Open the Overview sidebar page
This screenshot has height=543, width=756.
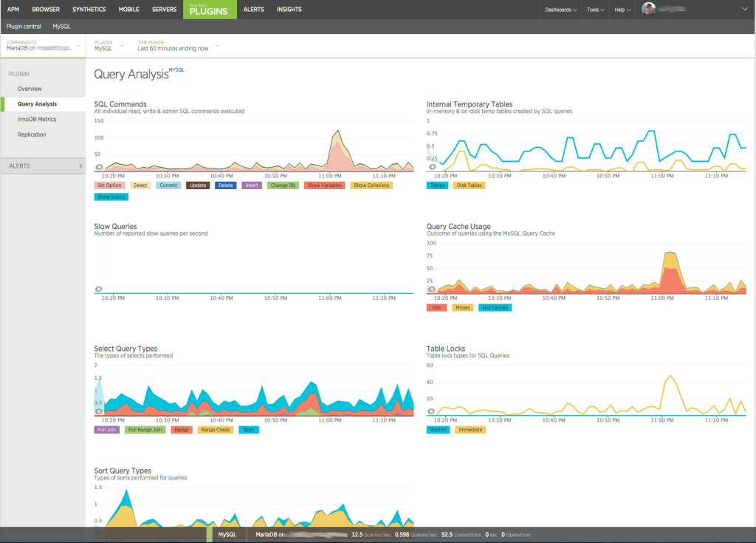click(30, 89)
